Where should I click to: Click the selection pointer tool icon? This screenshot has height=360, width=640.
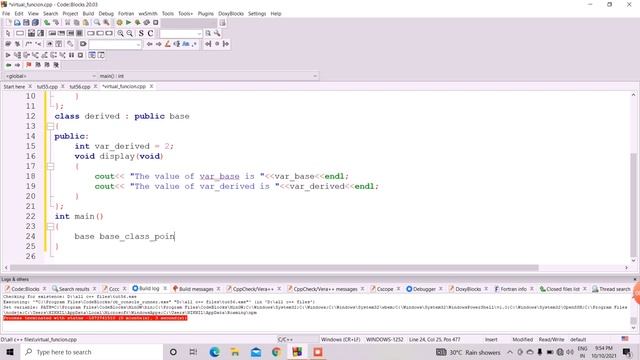pyautogui.click(x=8, y=33)
